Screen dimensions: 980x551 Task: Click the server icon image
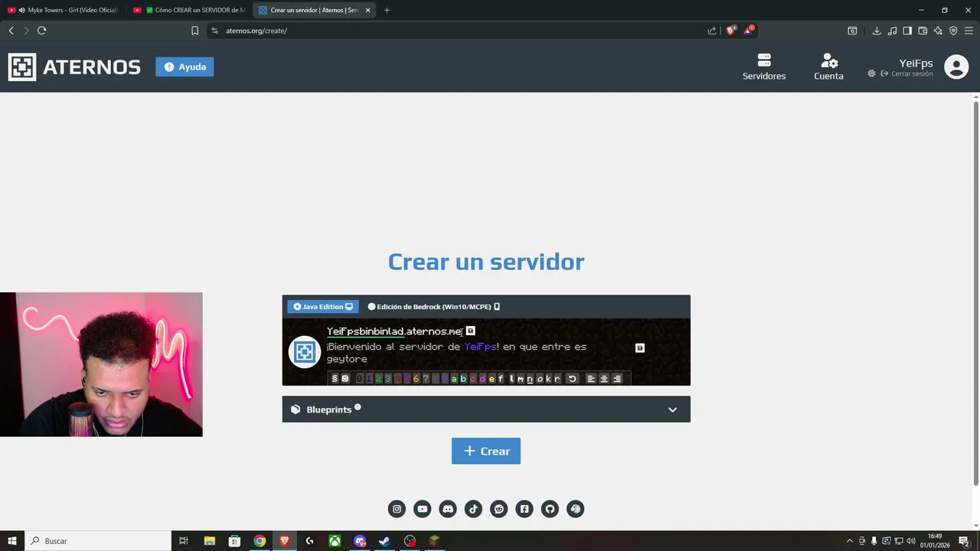[305, 352]
